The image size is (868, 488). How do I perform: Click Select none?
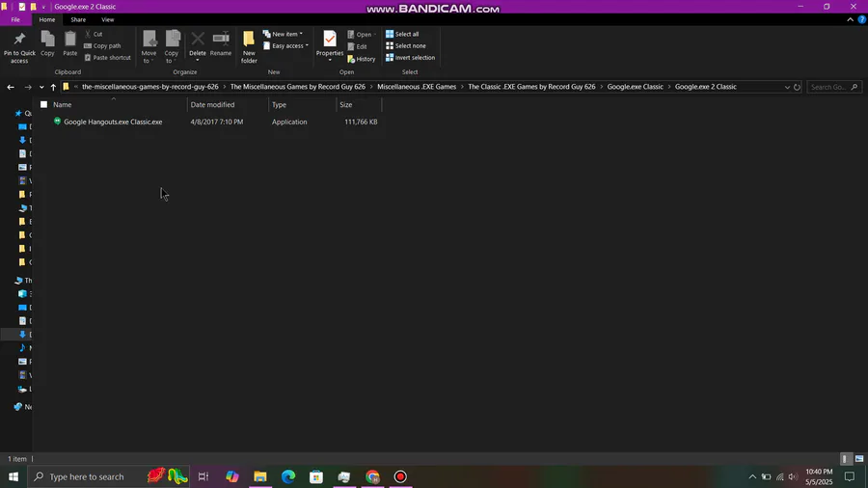click(x=406, y=46)
